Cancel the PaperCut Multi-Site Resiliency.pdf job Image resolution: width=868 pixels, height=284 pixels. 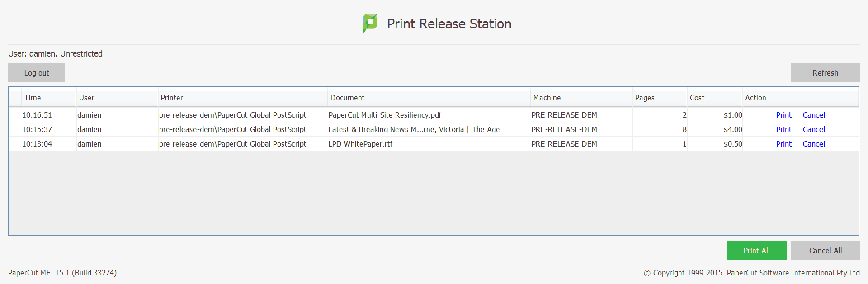(814, 115)
